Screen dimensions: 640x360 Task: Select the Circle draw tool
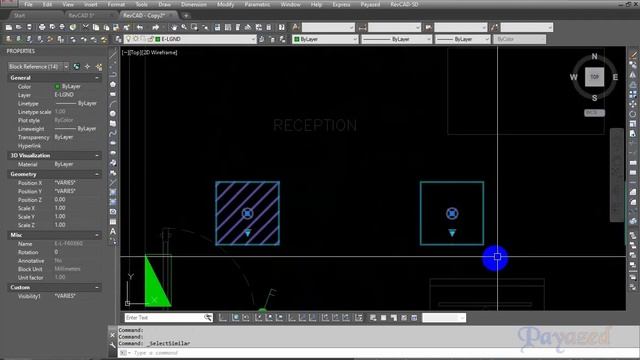coord(113,113)
